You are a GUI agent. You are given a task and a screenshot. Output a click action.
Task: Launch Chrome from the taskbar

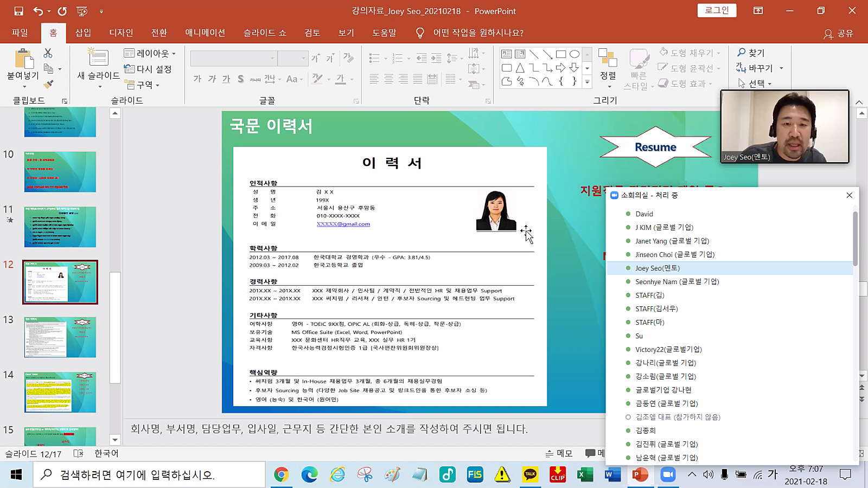coord(281,475)
